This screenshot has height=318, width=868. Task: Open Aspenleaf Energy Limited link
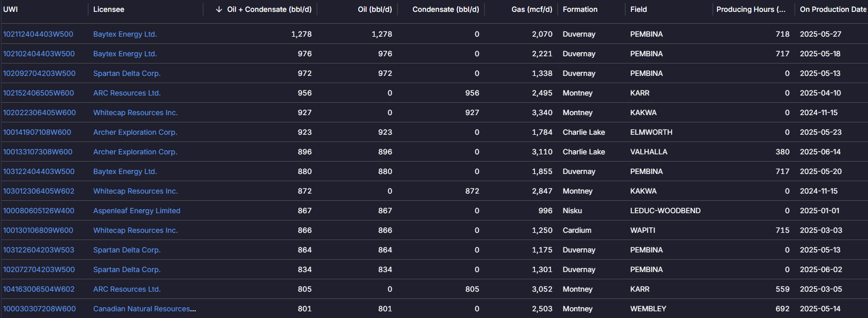pos(137,211)
